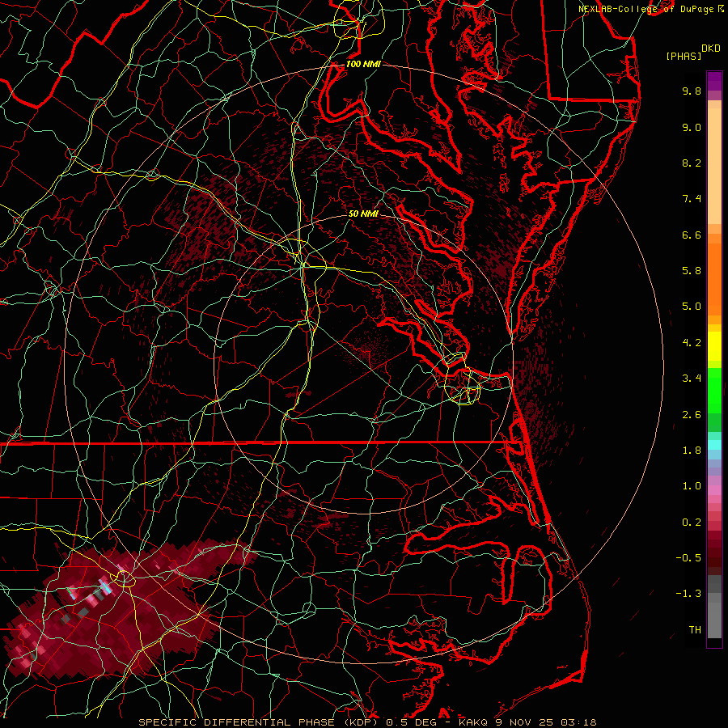Image resolution: width=728 pixels, height=728 pixels.
Task: Click the 50 NMI range ring label
Action: click(363, 214)
